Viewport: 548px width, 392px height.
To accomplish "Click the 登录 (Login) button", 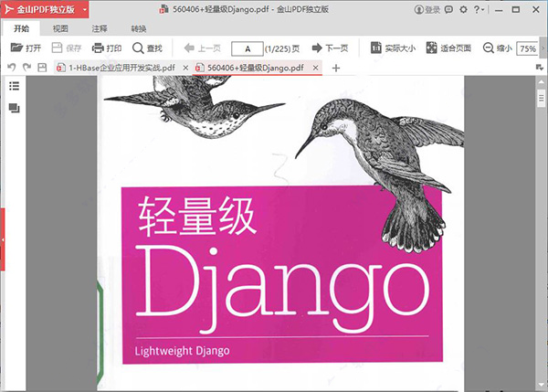I will click(x=427, y=10).
